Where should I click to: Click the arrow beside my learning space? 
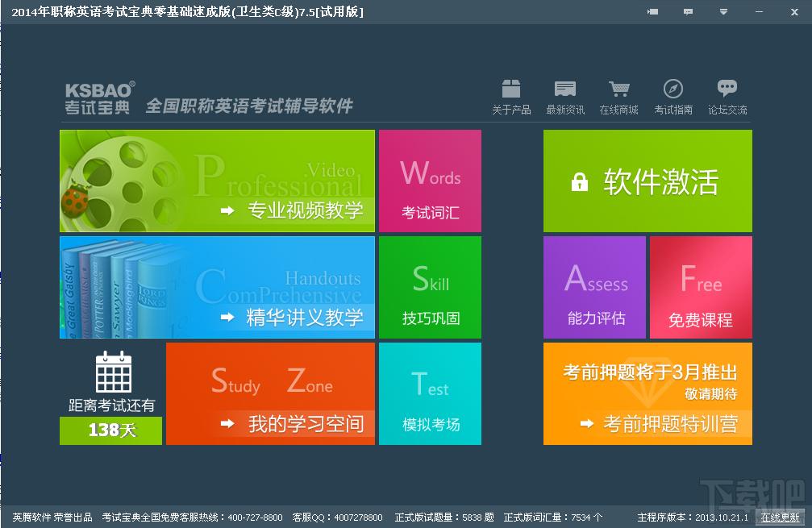(227, 423)
